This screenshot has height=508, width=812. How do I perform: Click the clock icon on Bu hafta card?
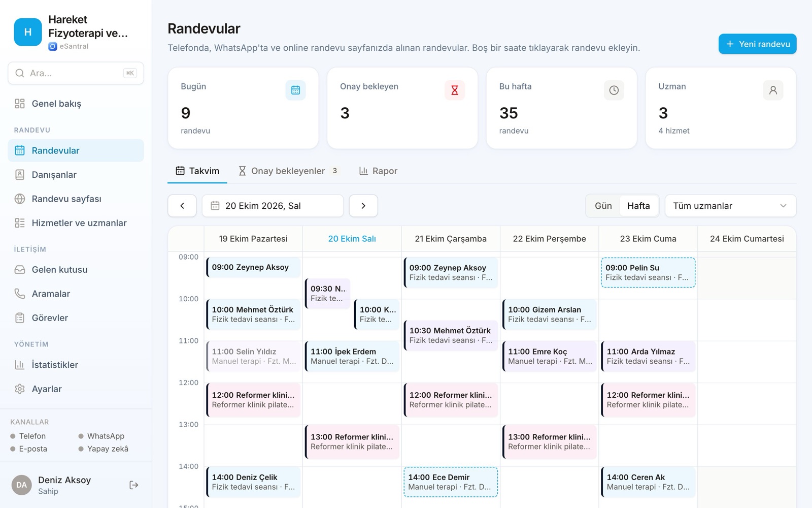[614, 90]
